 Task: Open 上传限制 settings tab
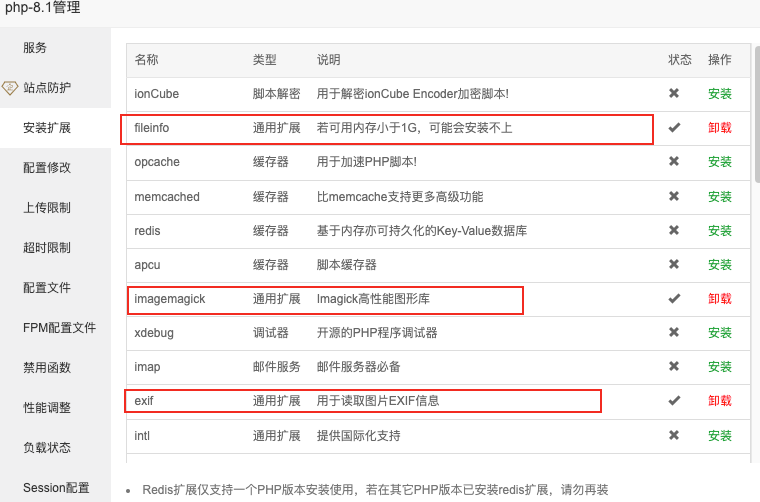pos(55,208)
